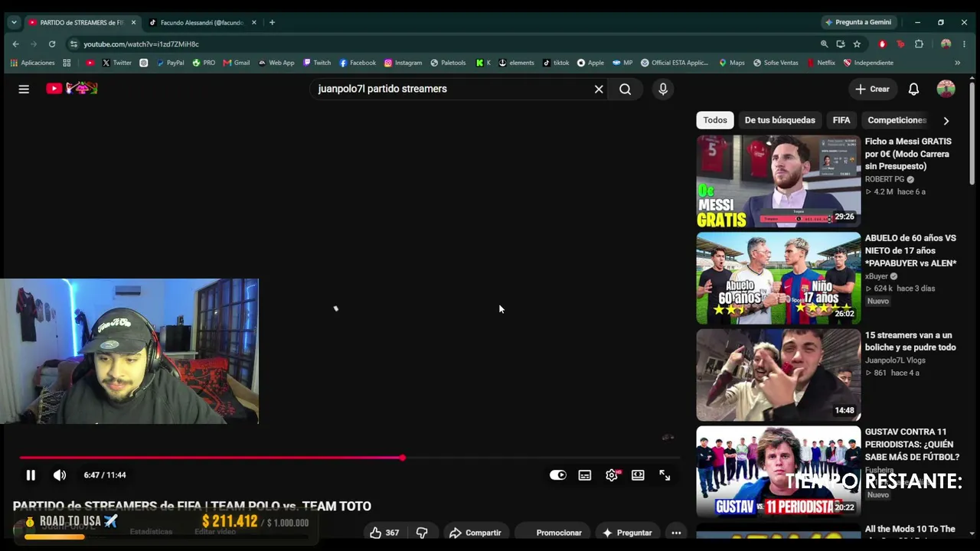Toggle the autoplay switch in the player

coord(558,475)
